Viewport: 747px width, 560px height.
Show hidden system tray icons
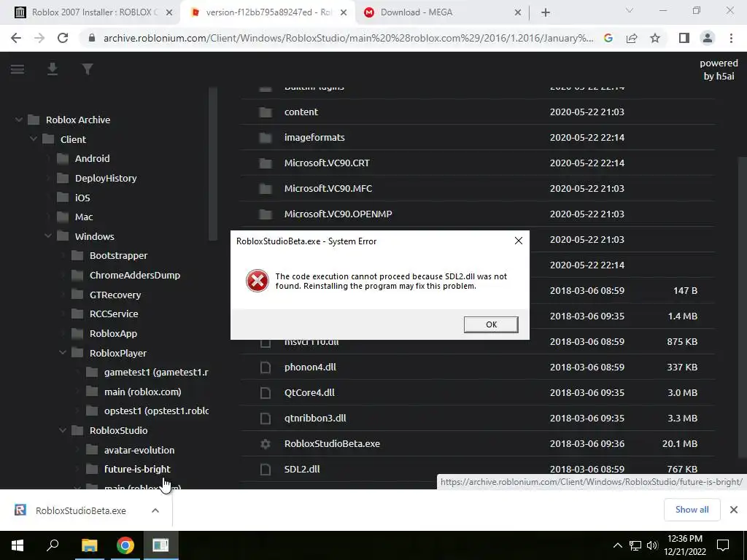tap(617, 545)
